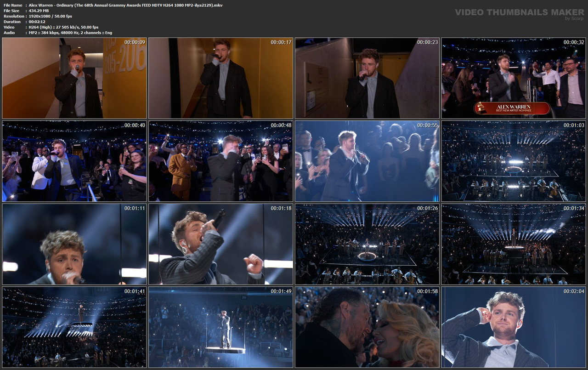The image size is (588, 370).
Task: Select the frame at 00:01:03
Action: coord(514,161)
